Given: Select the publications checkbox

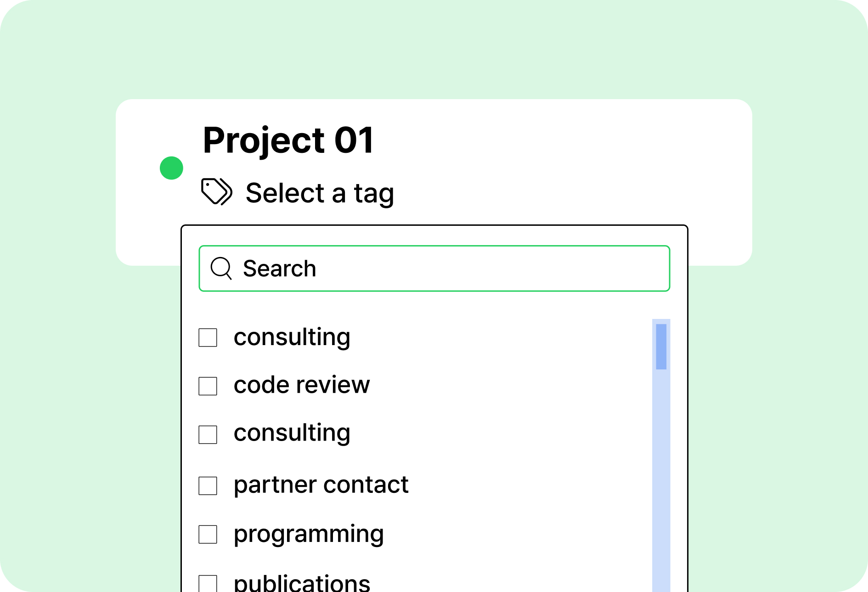Looking at the screenshot, I should pyautogui.click(x=208, y=583).
